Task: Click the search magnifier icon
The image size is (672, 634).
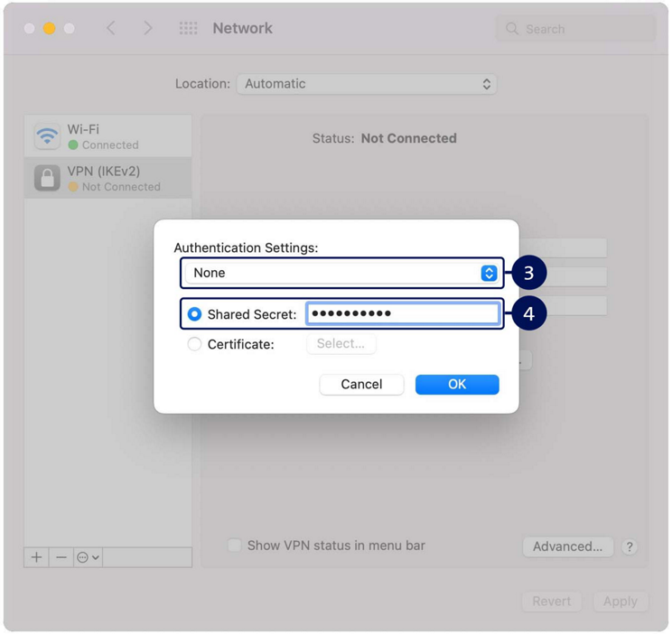Action: (512, 29)
